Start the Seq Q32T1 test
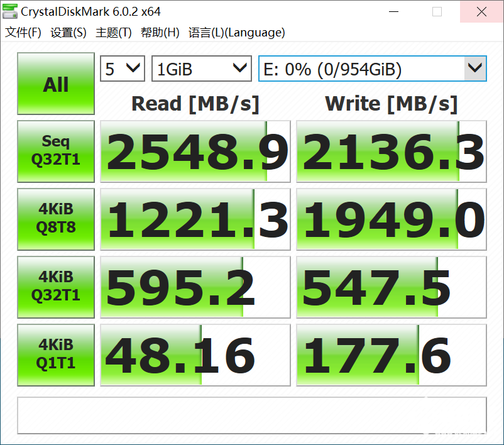The height and width of the screenshot is (445, 504). point(56,151)
